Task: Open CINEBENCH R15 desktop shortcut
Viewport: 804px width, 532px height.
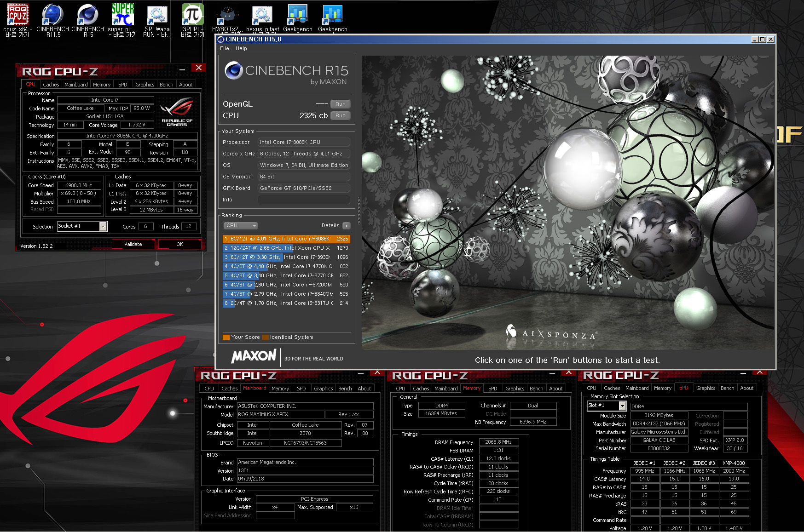Action: pyautogui.click(x=87, y=20)
